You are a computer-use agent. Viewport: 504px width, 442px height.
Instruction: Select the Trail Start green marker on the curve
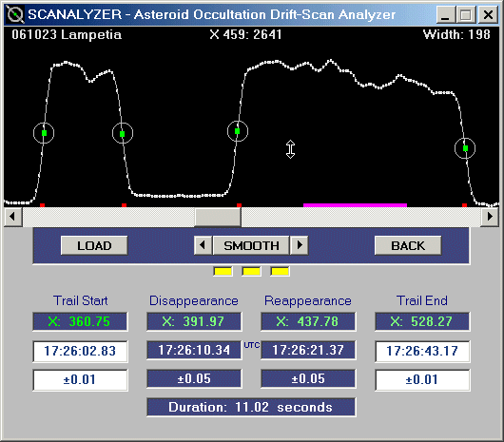pyautogui.click(x=44, y=133)
